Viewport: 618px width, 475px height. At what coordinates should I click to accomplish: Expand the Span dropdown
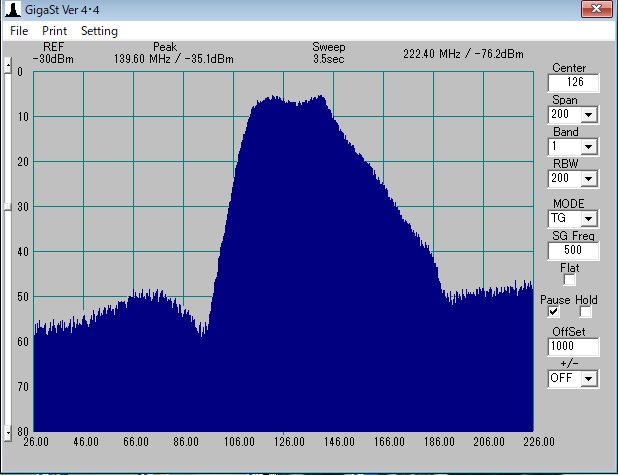pyautogui.click(x=588, y=115)
